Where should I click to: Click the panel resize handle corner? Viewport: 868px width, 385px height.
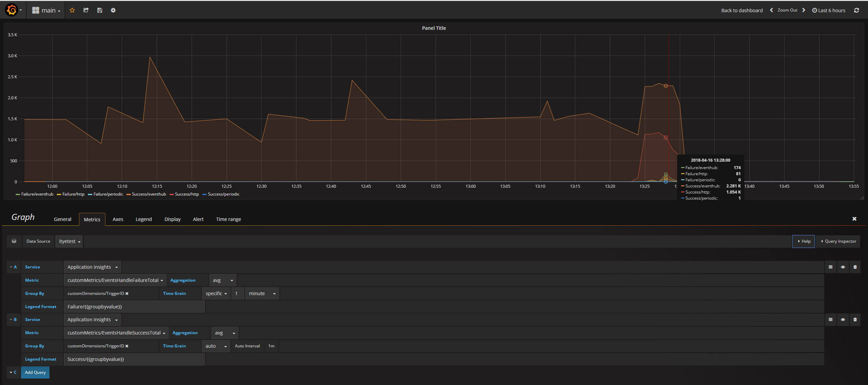coord(862,198)
